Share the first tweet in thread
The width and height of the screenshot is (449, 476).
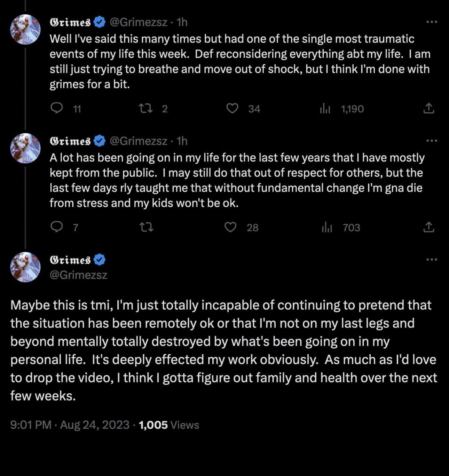(x=428, y=109)
